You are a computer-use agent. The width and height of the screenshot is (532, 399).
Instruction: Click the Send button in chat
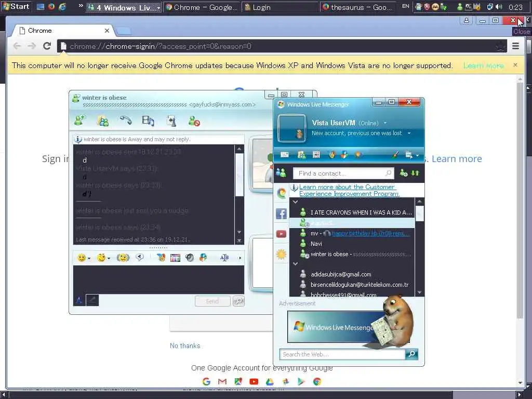click(x=212, y=301)
